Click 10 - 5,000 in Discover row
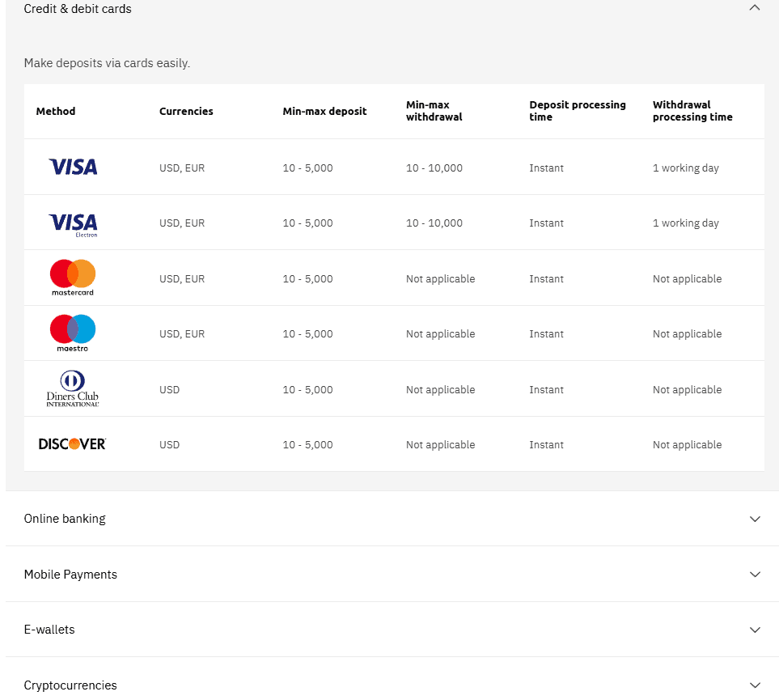This screenshot has width=779, height=700. tap(307, 445)
